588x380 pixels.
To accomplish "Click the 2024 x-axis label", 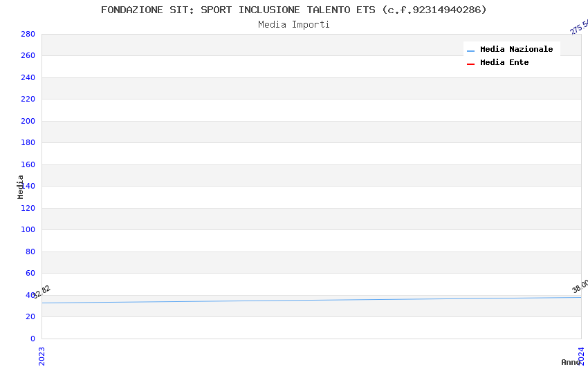I will coord(581,356).
